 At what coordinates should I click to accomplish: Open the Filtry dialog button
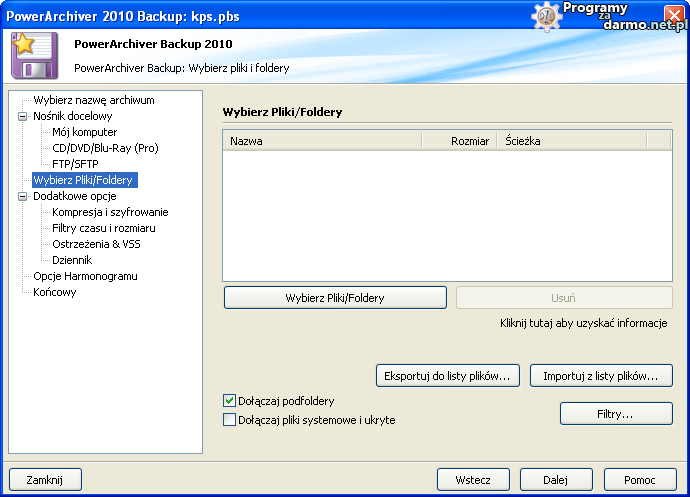pyautogui.click(x=615, y=412)
